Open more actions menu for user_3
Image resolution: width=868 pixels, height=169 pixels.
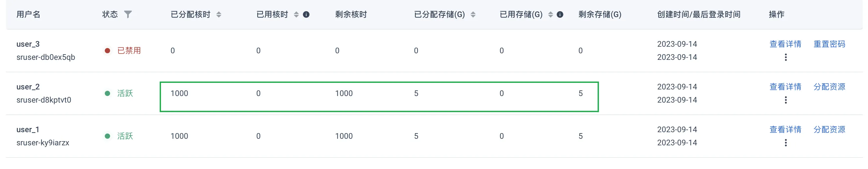(x=786, y=57)
